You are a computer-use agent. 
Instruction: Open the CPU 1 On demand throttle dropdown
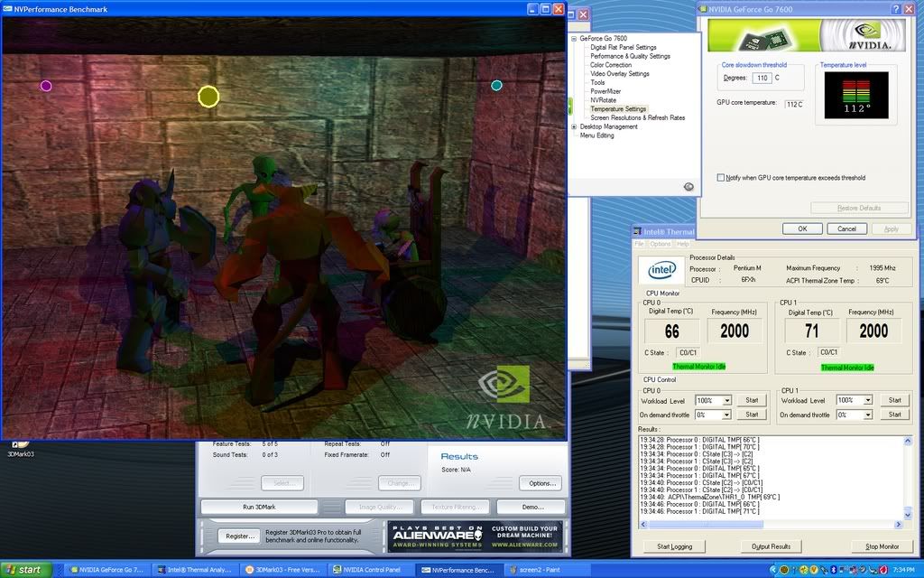[867, 415]
